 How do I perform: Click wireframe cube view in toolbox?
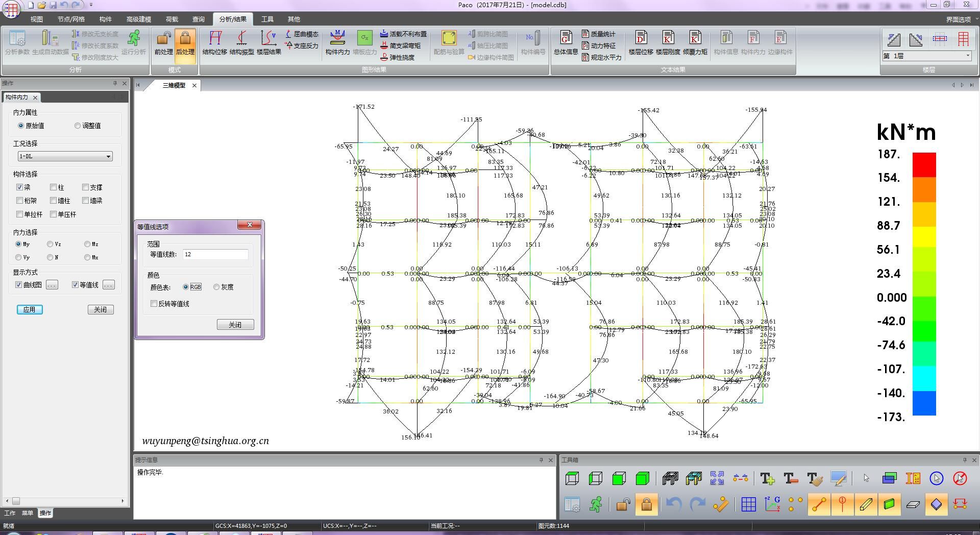point(572,478)
